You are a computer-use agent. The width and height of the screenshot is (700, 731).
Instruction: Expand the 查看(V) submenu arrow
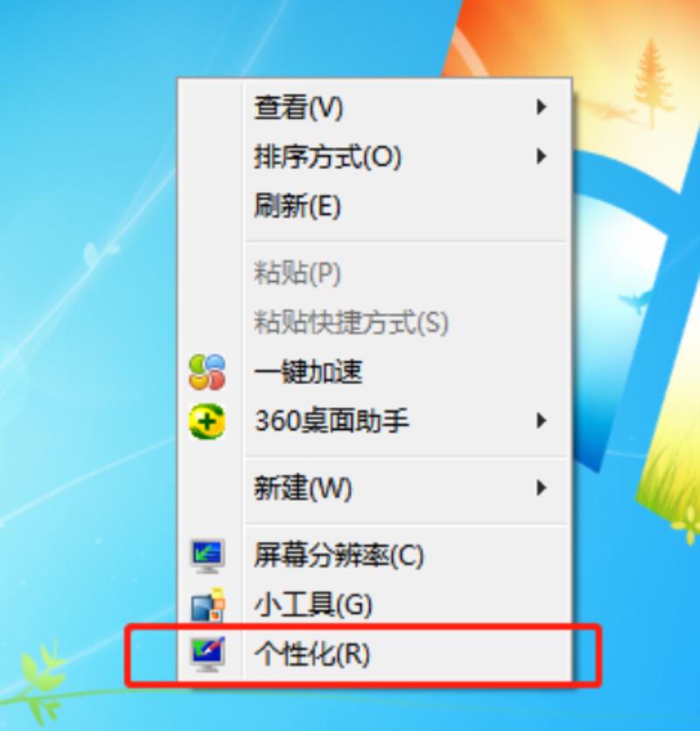pos(541,107)
